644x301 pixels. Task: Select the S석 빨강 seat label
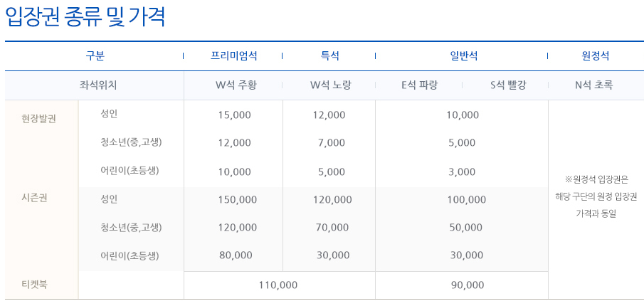[x=507, y=85]
